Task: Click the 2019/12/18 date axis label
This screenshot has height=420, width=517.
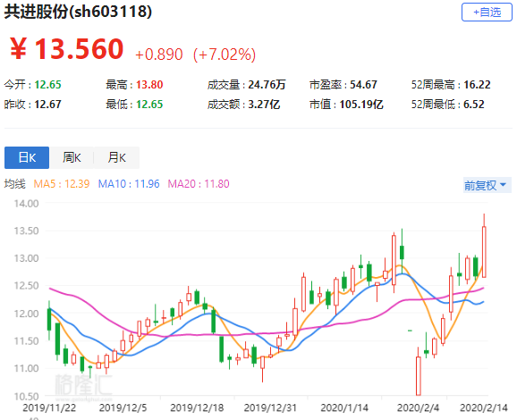Action: tap(197, 408)
